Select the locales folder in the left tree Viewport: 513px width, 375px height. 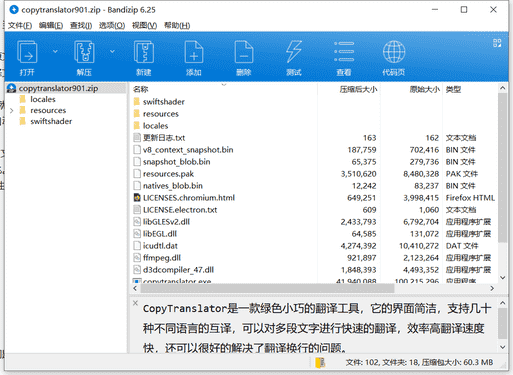point(43,99)
